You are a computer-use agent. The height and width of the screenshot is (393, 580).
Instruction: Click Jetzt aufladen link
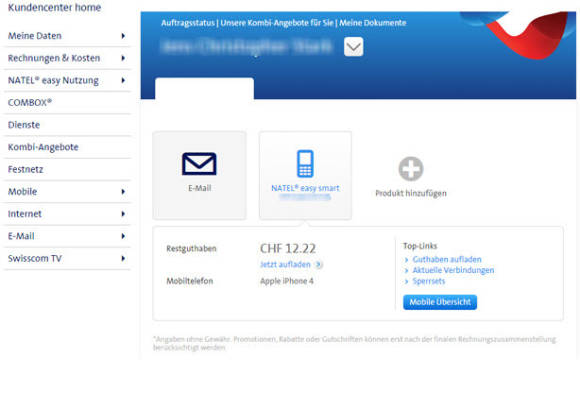point(285,265)
